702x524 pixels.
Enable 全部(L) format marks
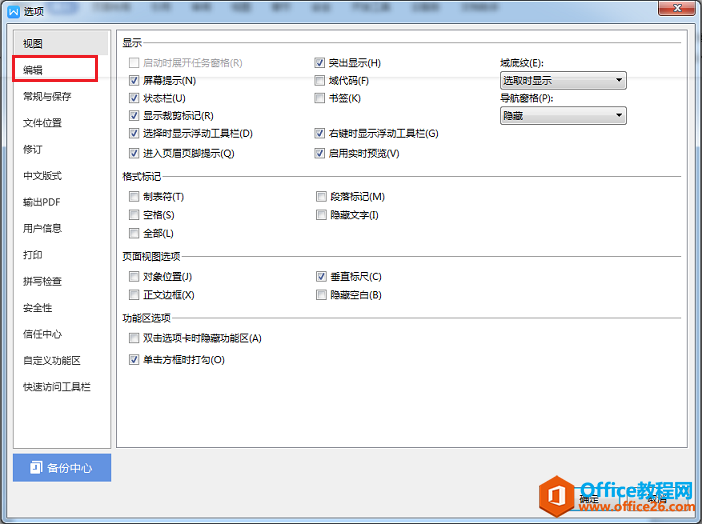(x=134, y=233)
